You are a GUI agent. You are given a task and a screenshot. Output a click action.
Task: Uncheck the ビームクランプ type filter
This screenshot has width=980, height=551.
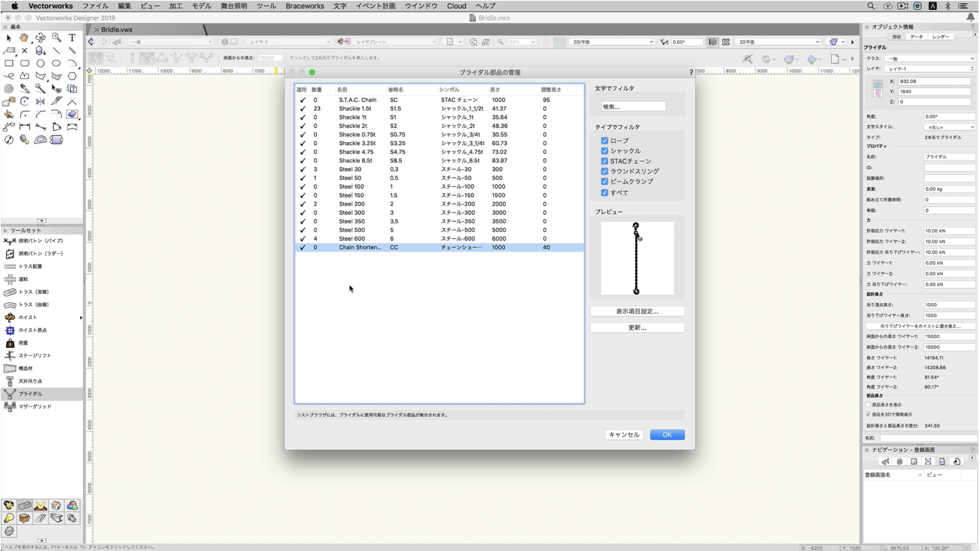point(604,181)
